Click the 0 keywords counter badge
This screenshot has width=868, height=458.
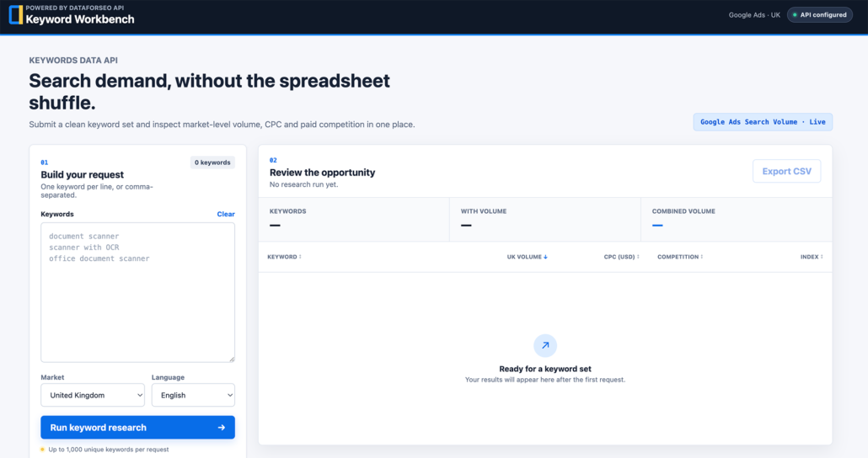pos(212,162)
